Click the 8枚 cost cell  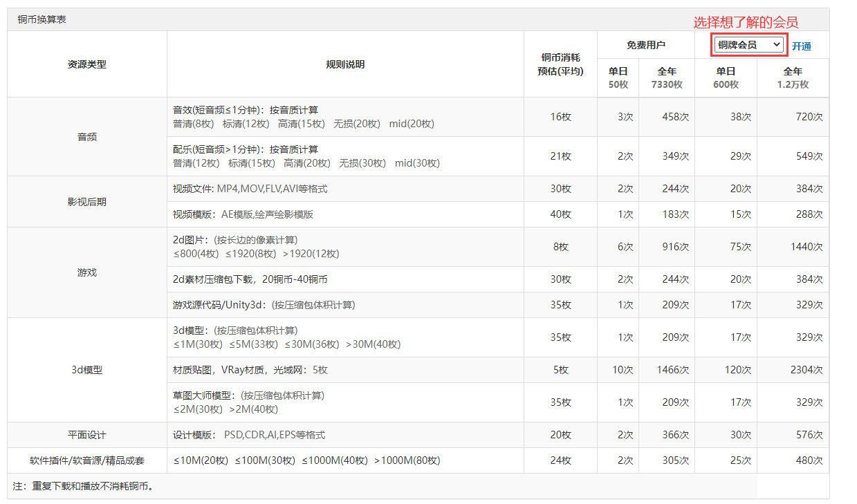[x=560, y=247]
